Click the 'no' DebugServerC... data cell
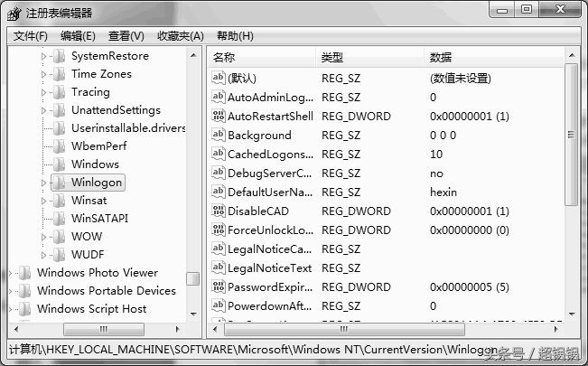The width and height of the screenshot is (588, 366). coord(436,174)
